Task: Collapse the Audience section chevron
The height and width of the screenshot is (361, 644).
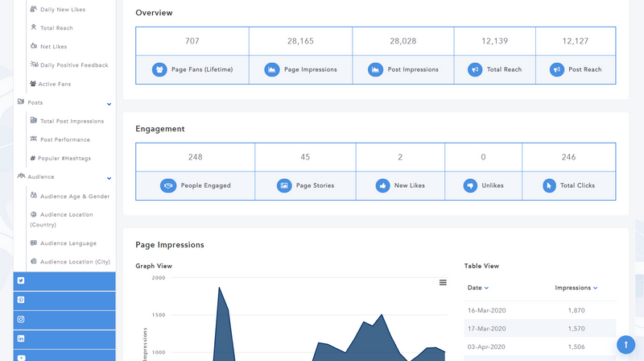Action: [109, 178]
